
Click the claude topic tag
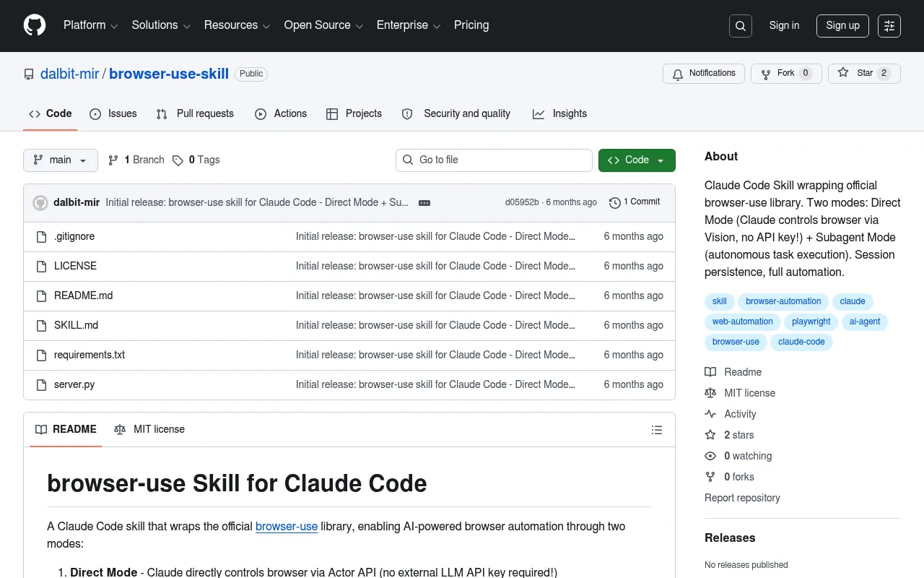853,302
